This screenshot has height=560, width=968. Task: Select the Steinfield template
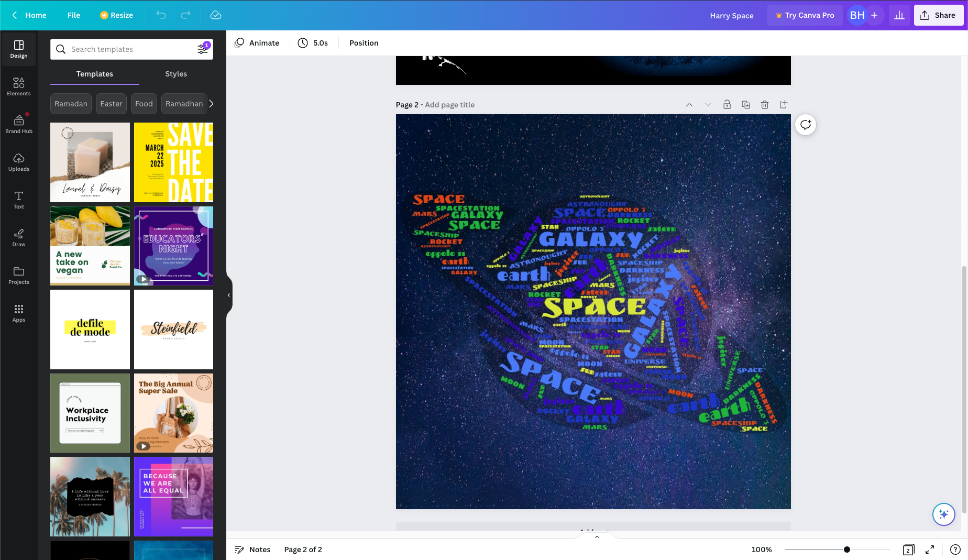pos(173,330)
